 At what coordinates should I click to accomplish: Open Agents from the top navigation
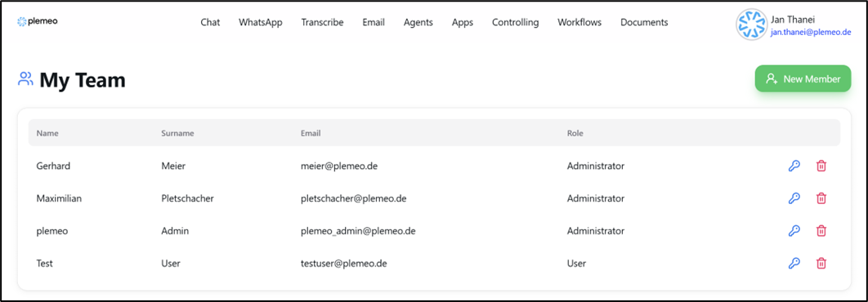(x=418, y=22)
